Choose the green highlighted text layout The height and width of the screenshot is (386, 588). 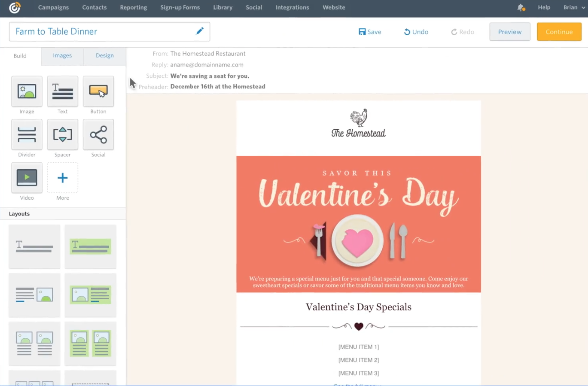point(90,247)
